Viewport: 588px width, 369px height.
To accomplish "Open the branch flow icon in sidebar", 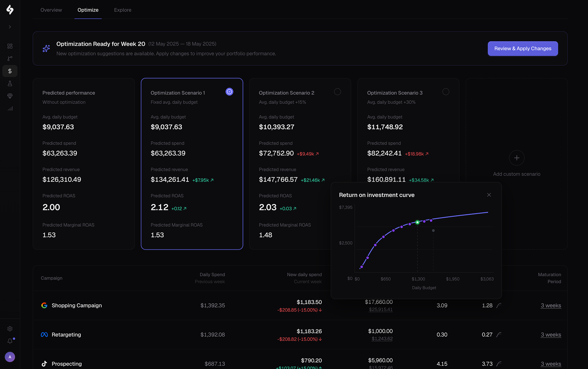I will tap(10, 59).
